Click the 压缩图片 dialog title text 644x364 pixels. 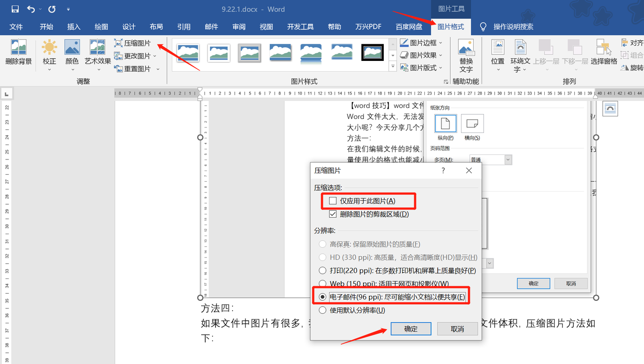pos(327,171)
